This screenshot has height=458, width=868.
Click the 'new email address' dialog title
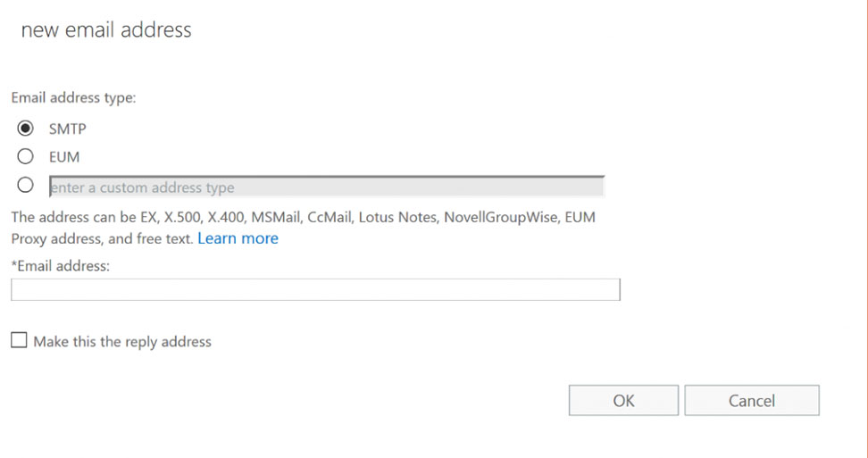[x=106, y=29]
